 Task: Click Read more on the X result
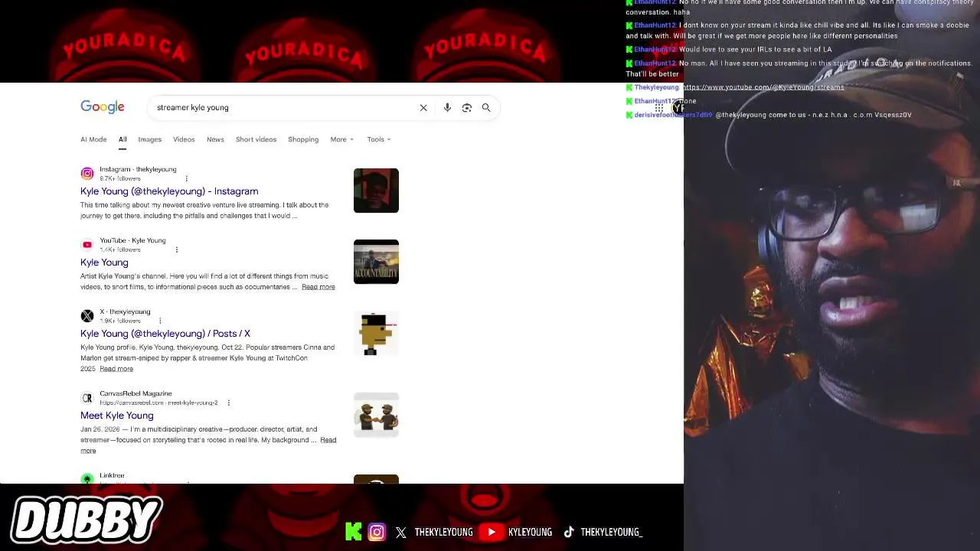point(116,369)
